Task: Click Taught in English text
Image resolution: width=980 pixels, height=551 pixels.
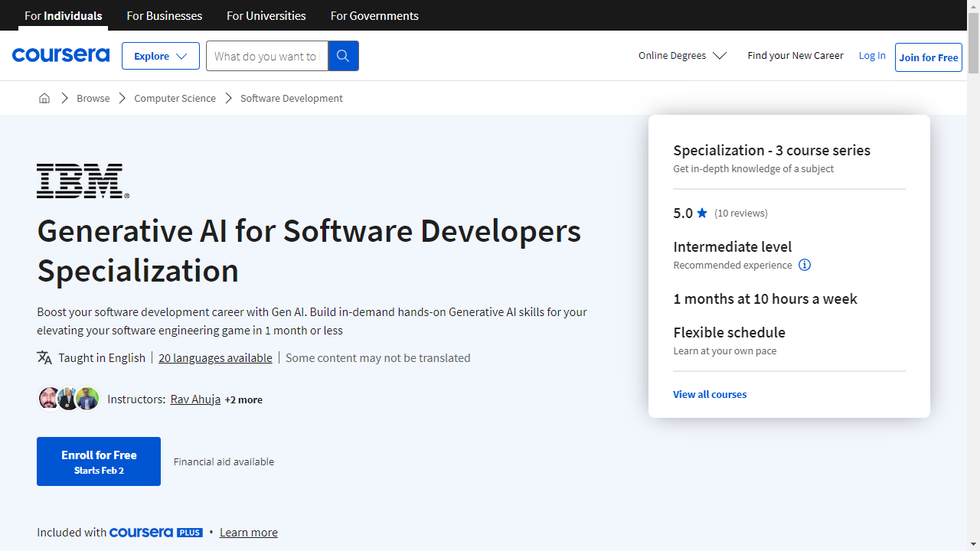Action: tap(102, 357)
